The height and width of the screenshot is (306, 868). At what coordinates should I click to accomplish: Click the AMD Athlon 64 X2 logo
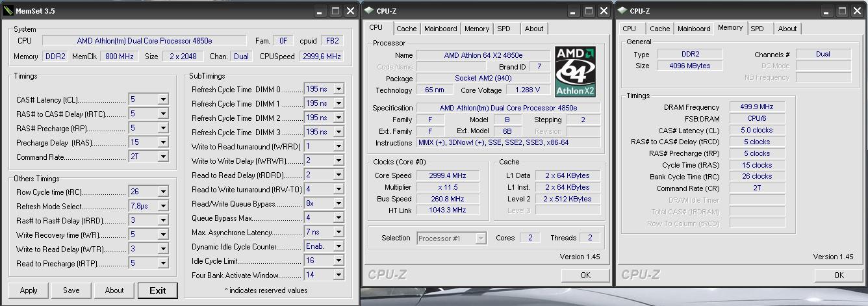[x=575, y=71]
